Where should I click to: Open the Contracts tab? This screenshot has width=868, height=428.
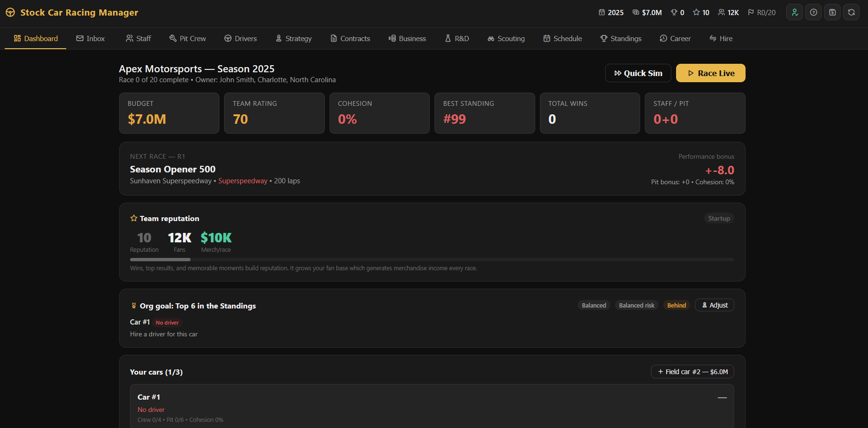tap(350, 39)
